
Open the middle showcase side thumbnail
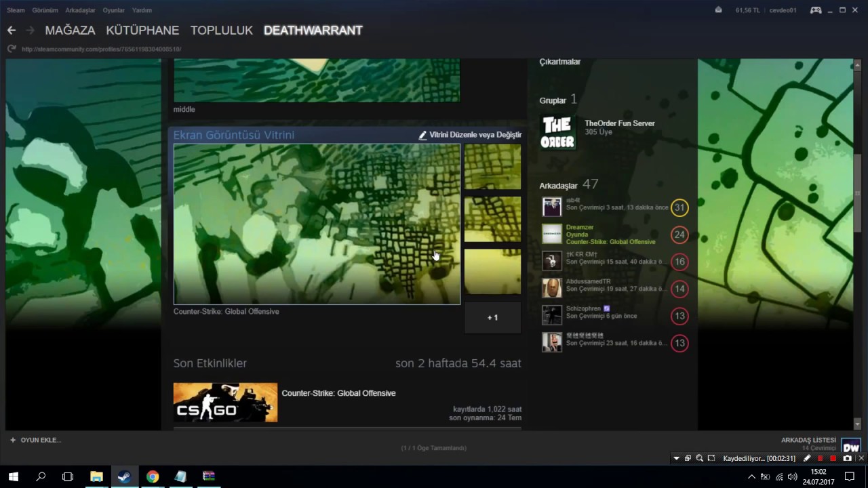493,219
